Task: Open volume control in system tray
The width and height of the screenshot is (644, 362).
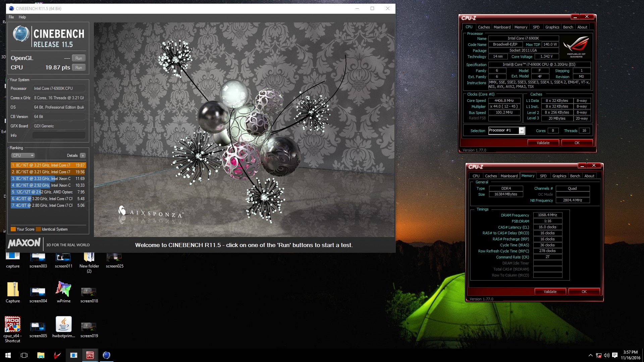Action: [607, 355]
